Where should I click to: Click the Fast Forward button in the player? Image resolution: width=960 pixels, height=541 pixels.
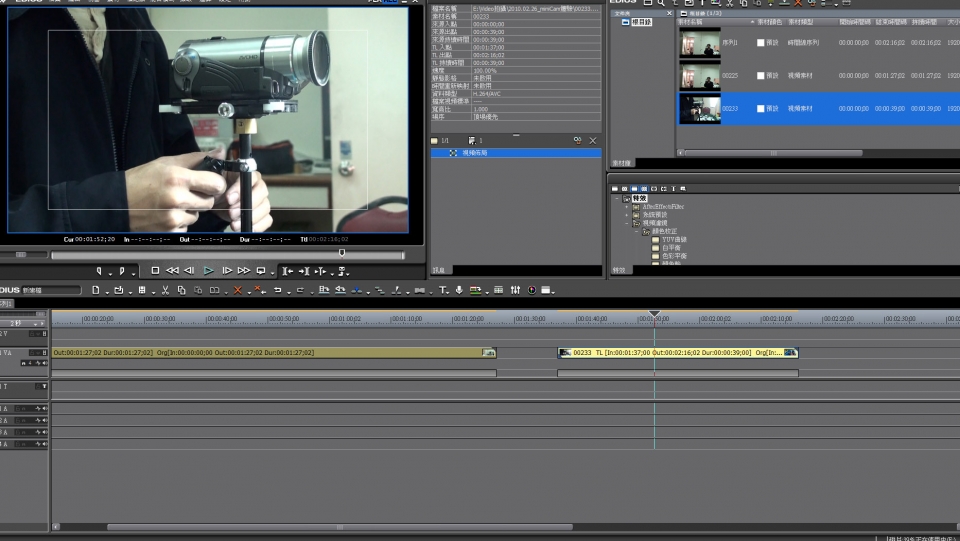(x=243, y=271)
